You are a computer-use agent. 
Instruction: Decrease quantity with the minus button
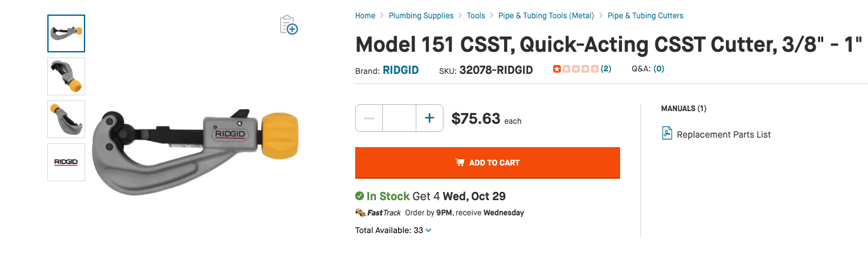(369, 118)
